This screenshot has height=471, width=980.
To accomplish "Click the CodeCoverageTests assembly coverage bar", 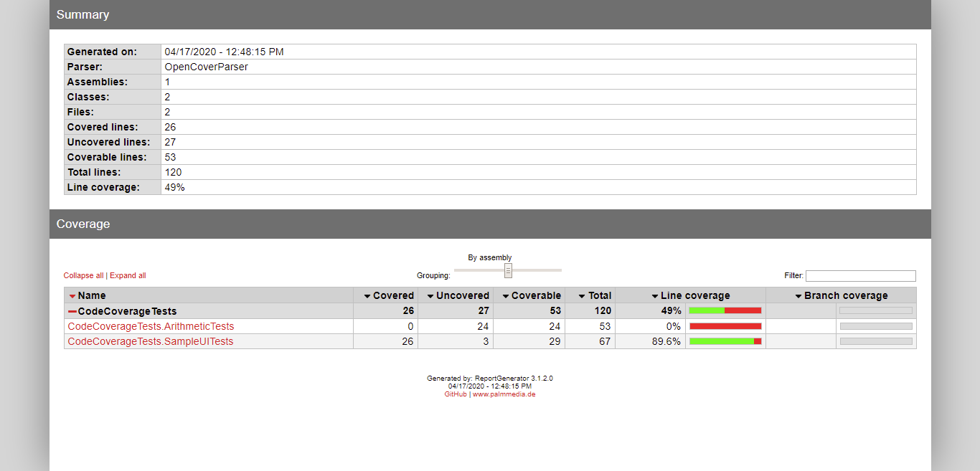I will pyautogui.click(x=725, y=310).
